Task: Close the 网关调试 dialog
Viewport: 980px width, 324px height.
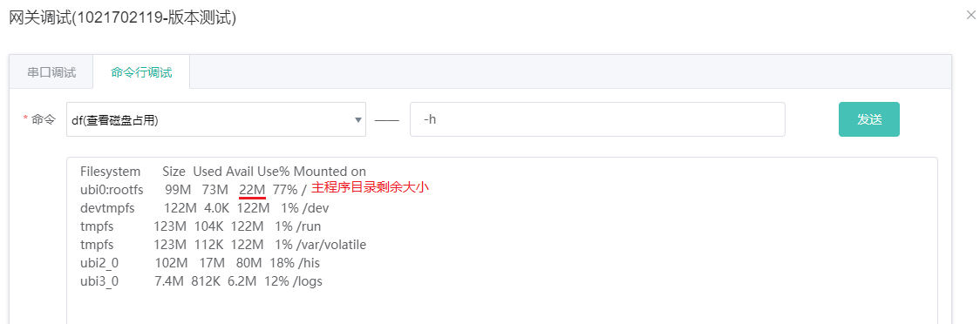Action: [970, 16]
